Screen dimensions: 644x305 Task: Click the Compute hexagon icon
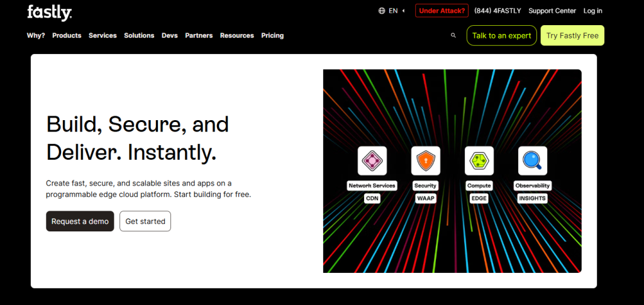479,161
